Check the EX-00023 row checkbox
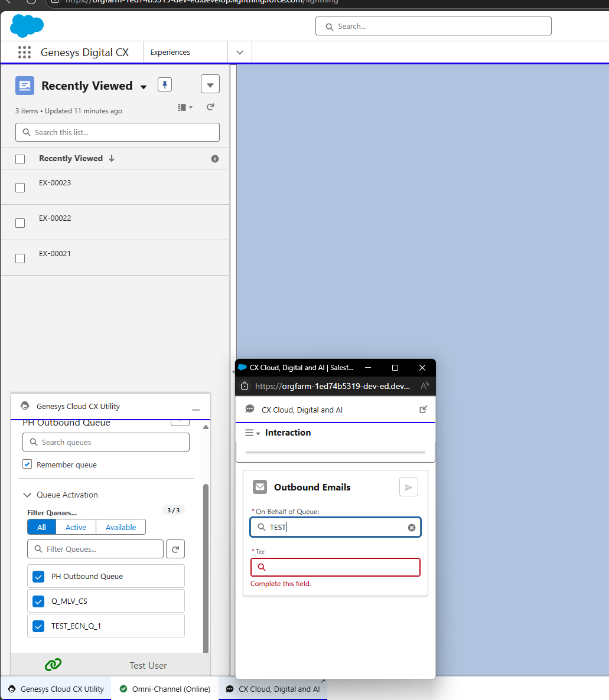 pyautogui.click(x=20, y=188)
